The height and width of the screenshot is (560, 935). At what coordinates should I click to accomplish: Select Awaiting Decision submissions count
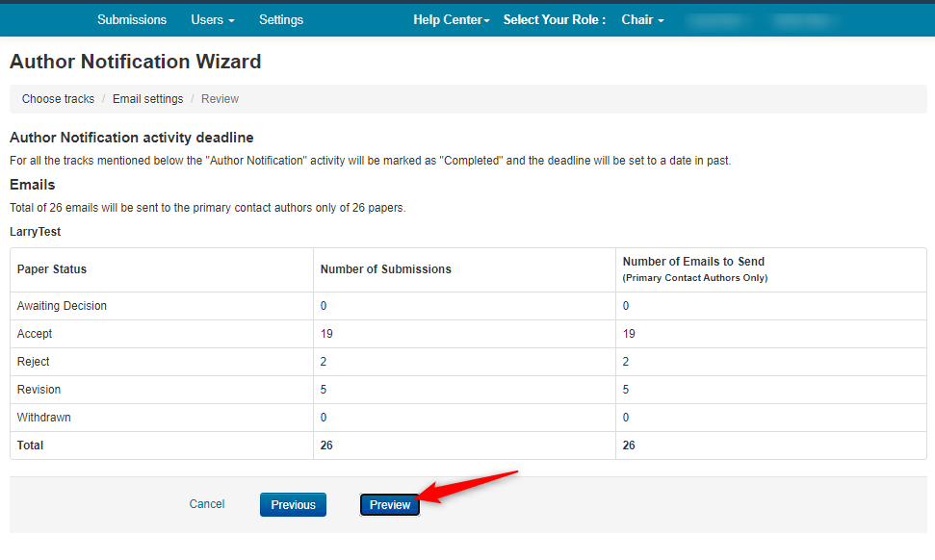point(324,306)
